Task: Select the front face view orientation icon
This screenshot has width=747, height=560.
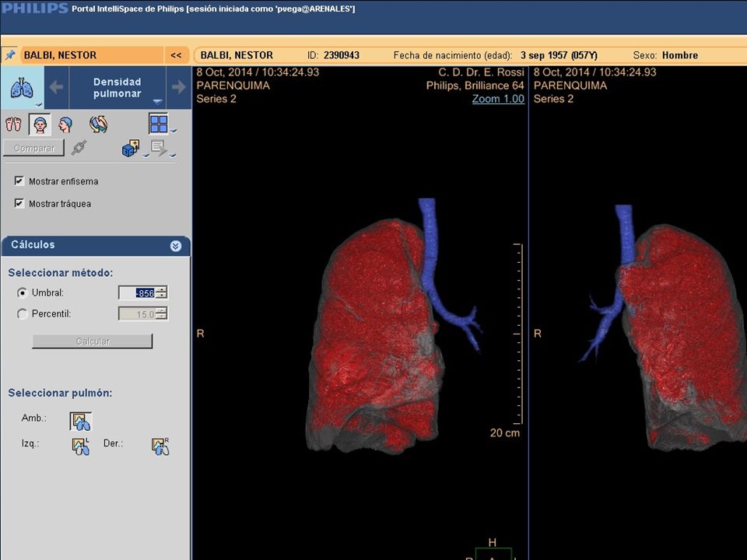Action: [x=40, y=124]
